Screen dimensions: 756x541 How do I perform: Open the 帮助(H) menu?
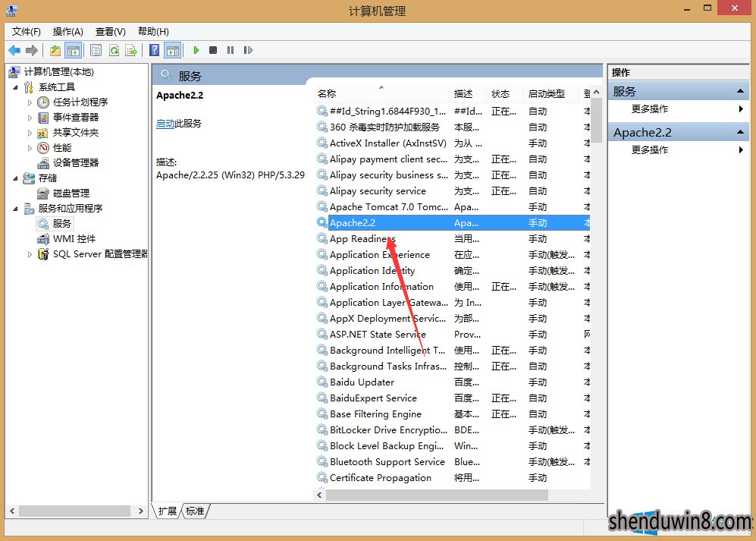[153, 32]
